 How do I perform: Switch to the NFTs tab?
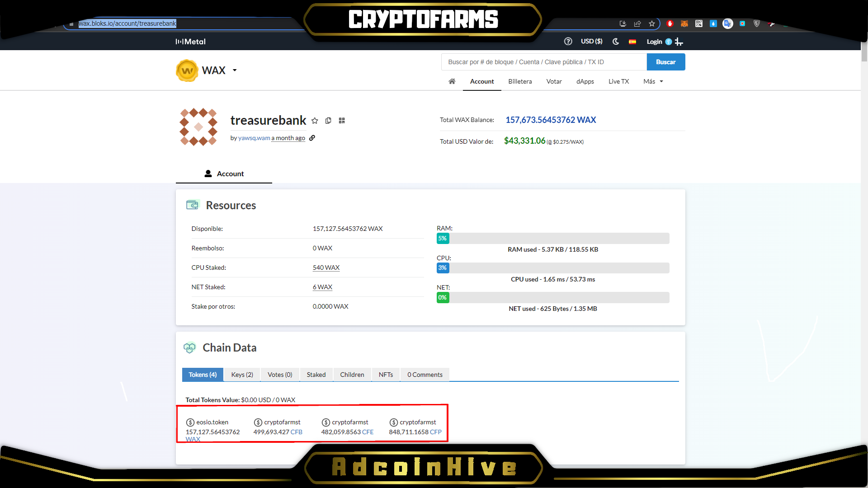click(x=386, y=375)
